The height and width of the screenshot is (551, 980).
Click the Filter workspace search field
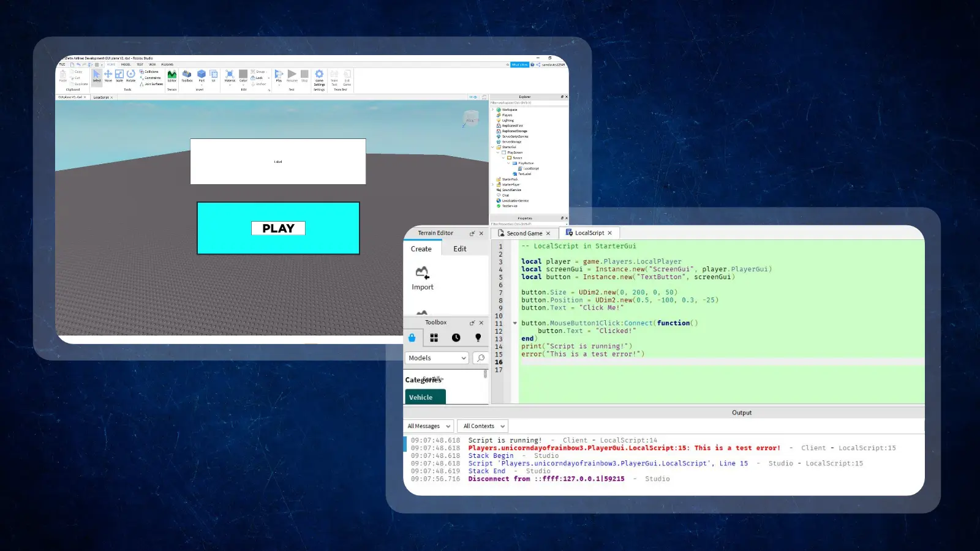click(529, 103)
